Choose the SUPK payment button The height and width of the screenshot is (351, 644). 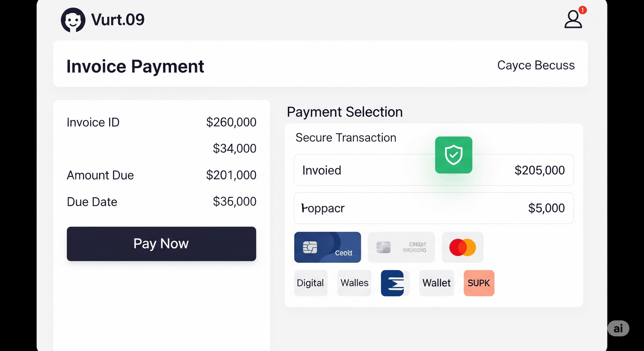(x=479, y=283)
